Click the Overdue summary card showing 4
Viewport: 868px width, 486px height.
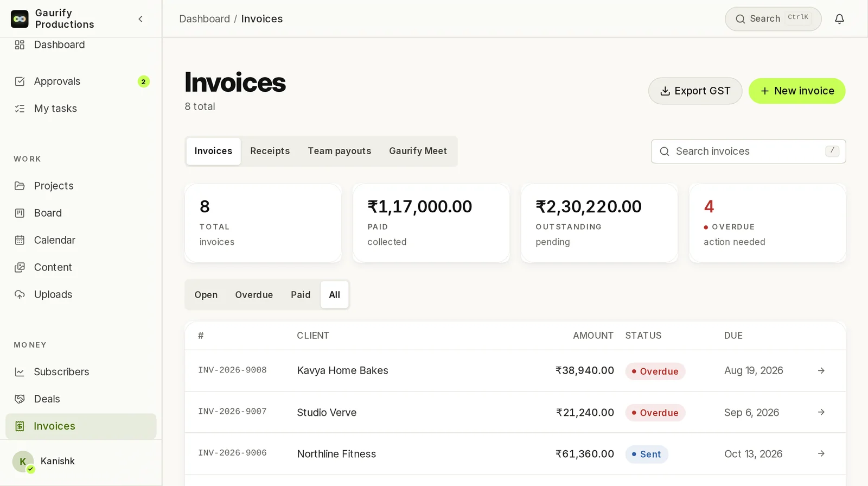pyautogui.click(x=767, y=223)
